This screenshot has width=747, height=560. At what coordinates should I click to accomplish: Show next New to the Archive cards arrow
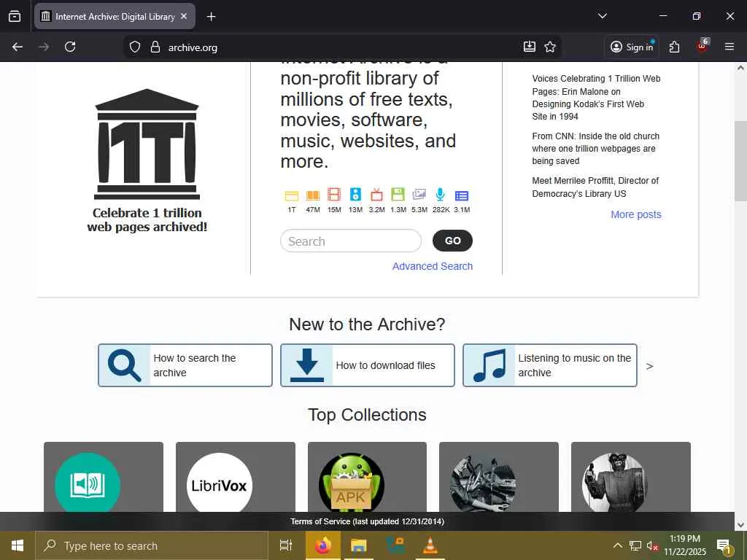[x=649, y=366]
